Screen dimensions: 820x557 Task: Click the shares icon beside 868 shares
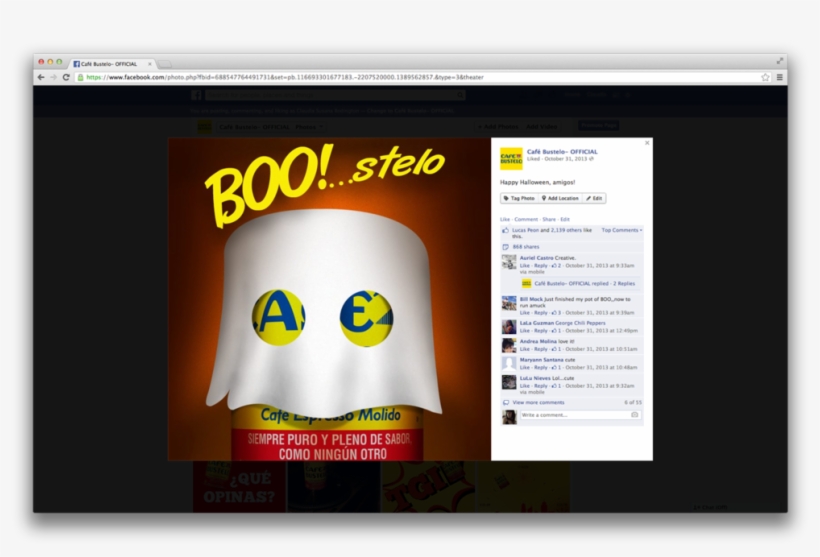coord(505,247)
